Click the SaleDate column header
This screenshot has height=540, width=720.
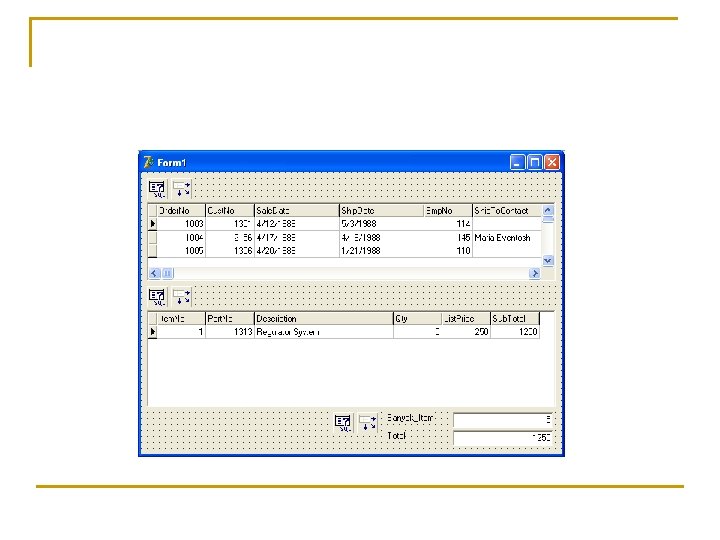coord(297,211)
